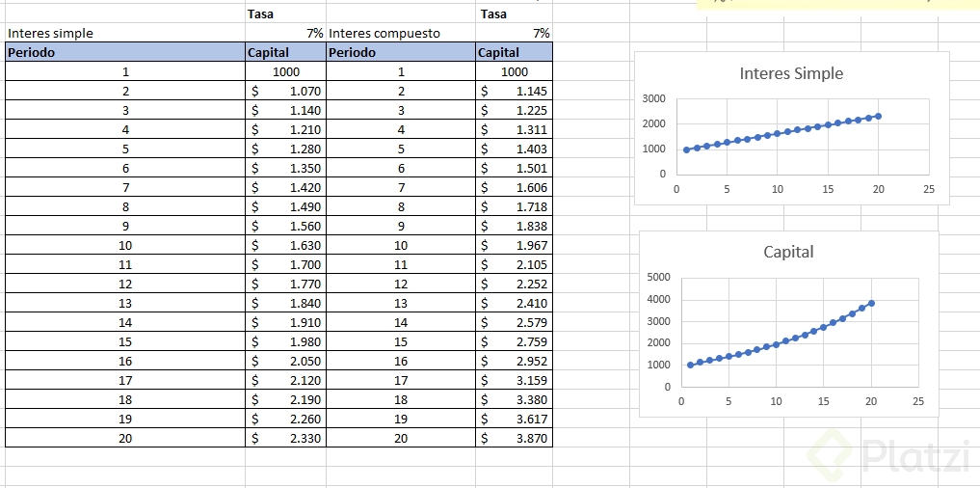Click the simple interest Periodo header cell
This screenshot has width=980, height=488.
pyautogui.click(x=125, y=52)
